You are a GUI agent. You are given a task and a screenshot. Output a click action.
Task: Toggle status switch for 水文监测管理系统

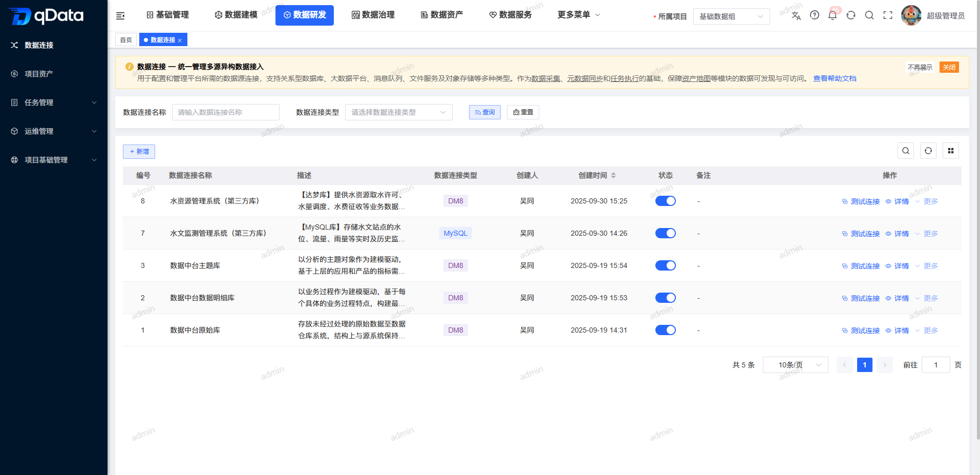click(x=666, y=233)
